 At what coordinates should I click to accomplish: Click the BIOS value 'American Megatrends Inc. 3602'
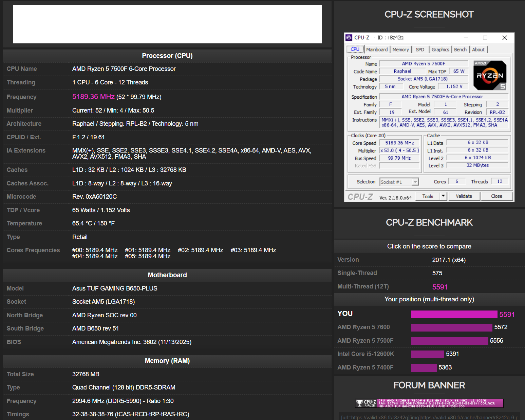pos(114,342)
